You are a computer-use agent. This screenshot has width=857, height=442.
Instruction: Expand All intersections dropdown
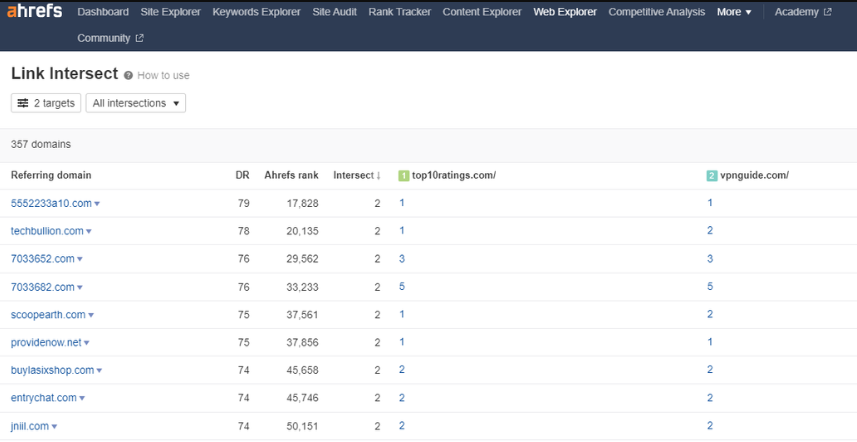tap(136, 103)
